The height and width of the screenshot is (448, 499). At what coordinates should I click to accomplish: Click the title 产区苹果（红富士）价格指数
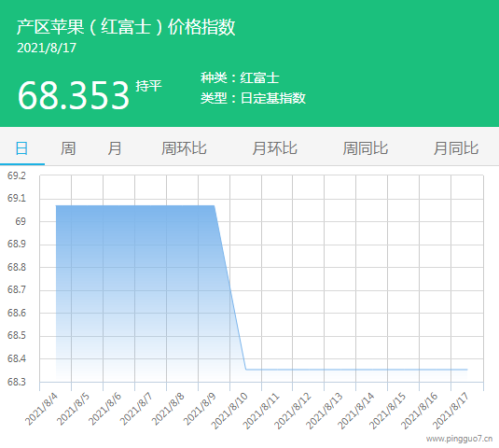point(126,27)
